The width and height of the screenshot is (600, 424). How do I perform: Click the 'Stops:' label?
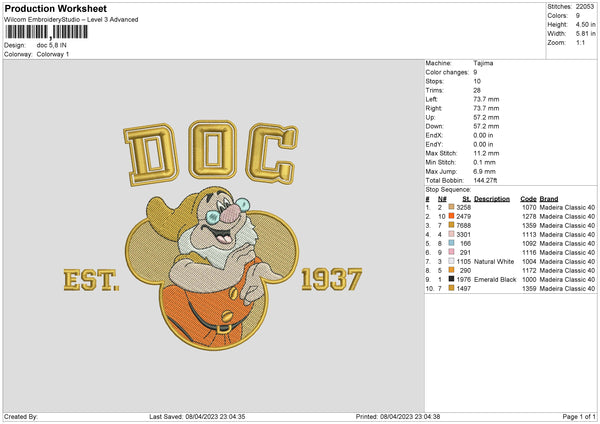(434, 81)
